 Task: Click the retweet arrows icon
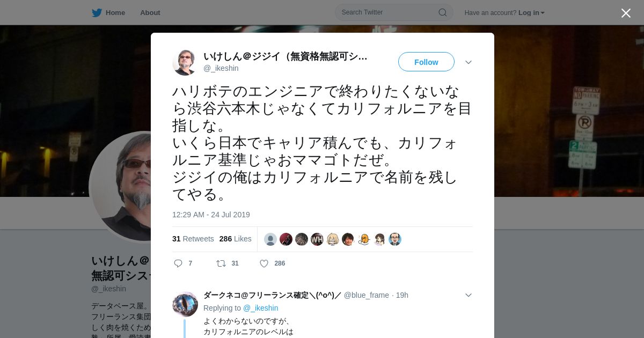tap(221, 263)
